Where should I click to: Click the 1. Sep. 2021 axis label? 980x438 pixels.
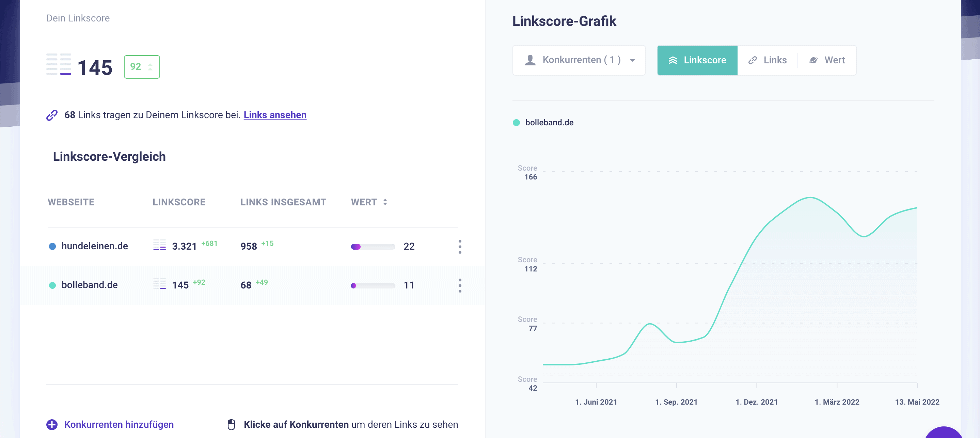tap(676, 402)
